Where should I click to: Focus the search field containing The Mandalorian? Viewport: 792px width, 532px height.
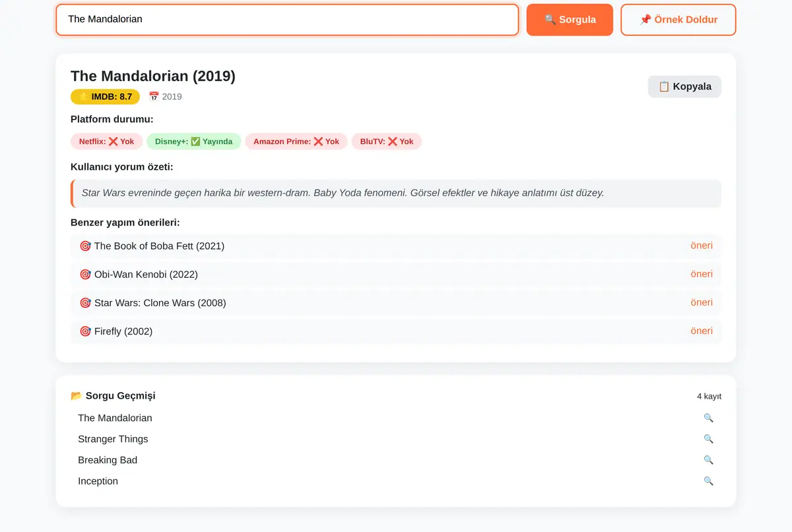point(287,20)
